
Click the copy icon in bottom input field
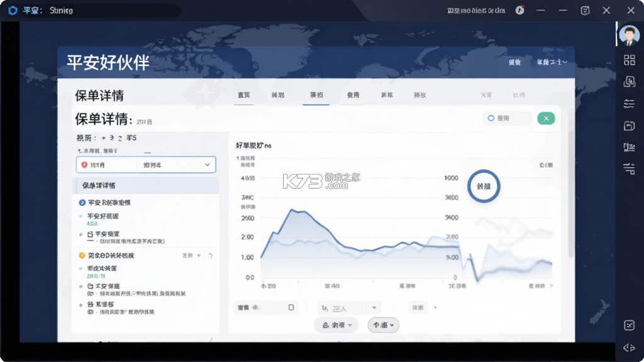pyautogui.click(x=291, y=307)
